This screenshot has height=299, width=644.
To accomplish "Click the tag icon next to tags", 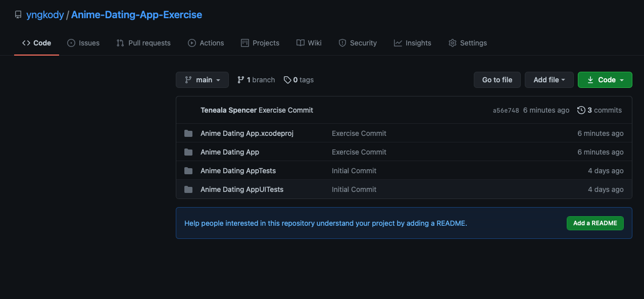I will click(x=287, y=80).
